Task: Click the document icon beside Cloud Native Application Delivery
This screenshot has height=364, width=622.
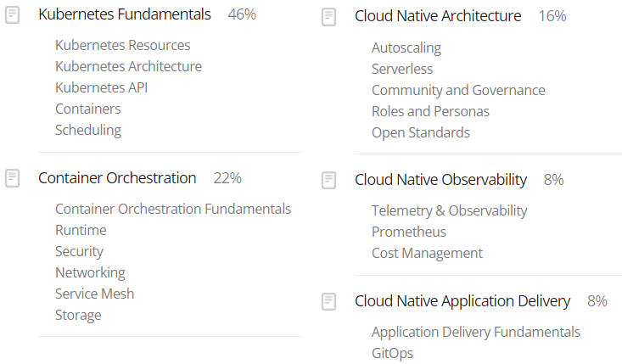Action: click(329, 302)
